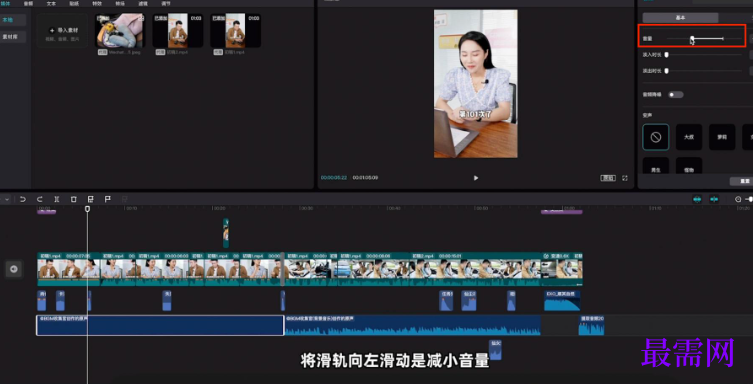Select the small overlay clip above main track
Screen dimensions: 753x384
tap(226, 233)
